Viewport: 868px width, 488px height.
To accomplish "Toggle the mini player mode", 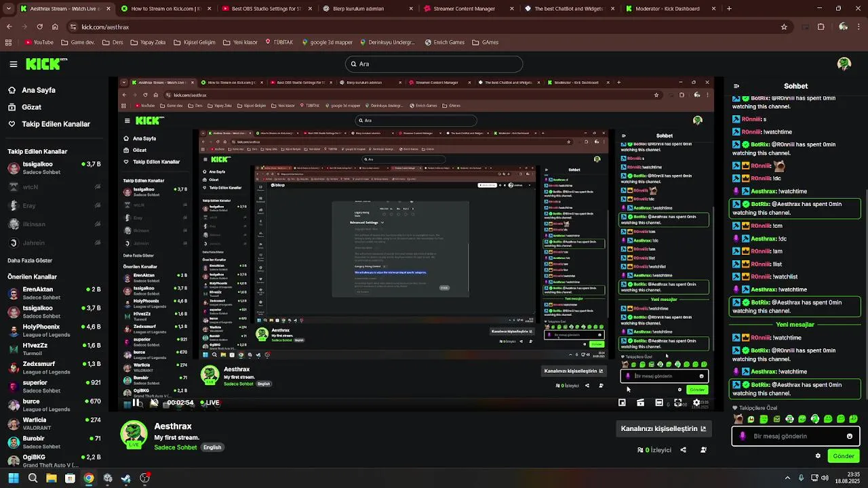I will pyautogui.click(x=622, y=403).
